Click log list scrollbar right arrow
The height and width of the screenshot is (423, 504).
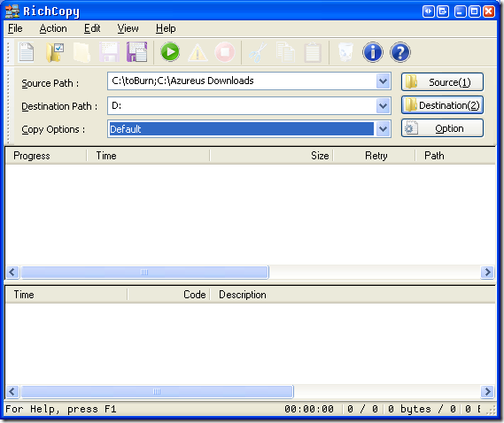[x=487, y=391]
